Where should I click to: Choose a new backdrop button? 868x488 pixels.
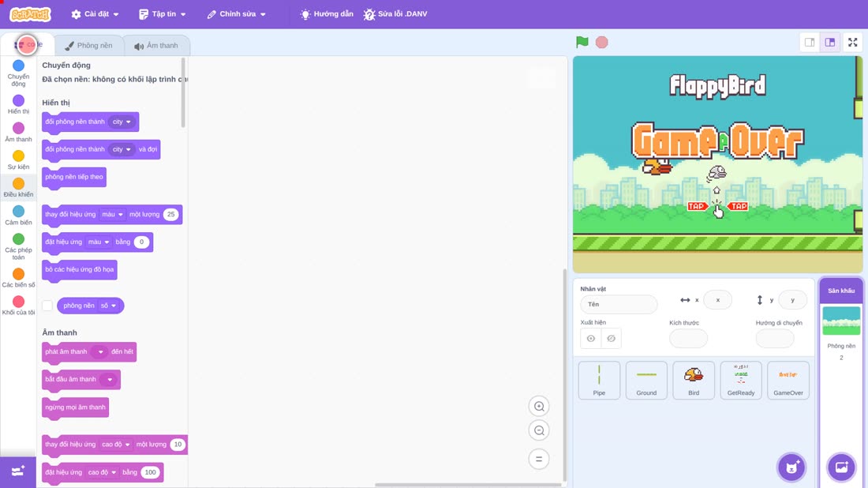tap(841, 467)
